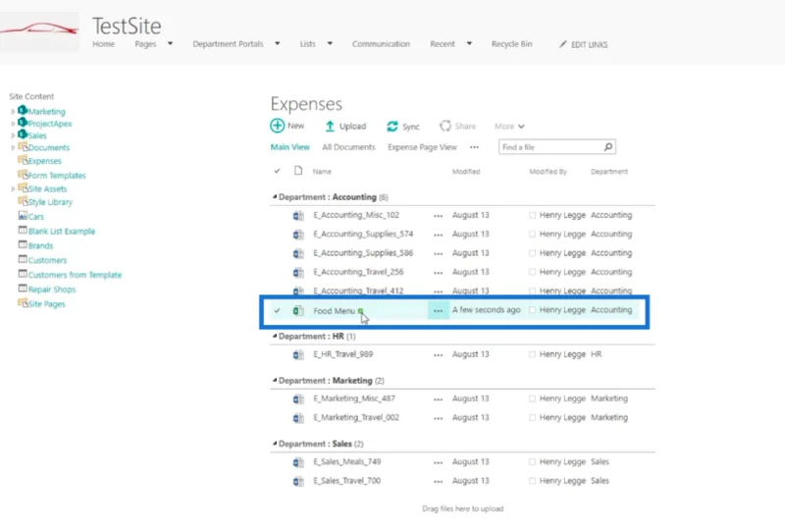Image resolution: width=785 pixels, height=532 pixels.
Task: Click the Excel file icon of Food Menu
Action: click(298, 310)
